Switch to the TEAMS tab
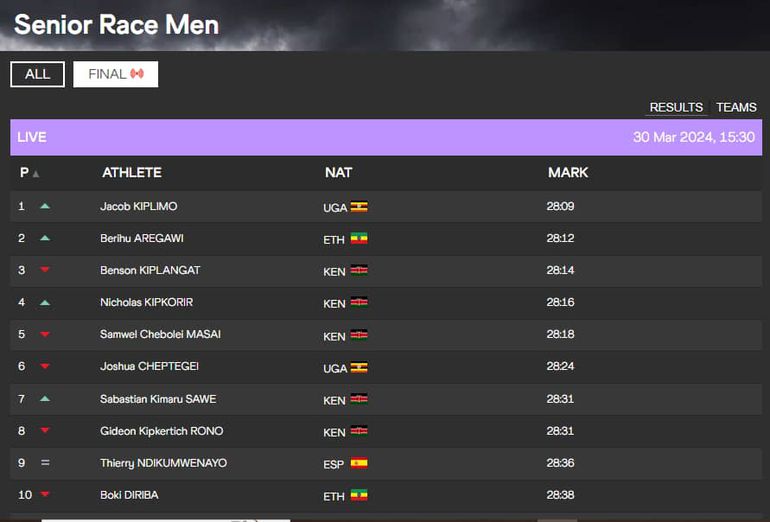770x522 pixels. pyautogui.click(x=736, y=107)
